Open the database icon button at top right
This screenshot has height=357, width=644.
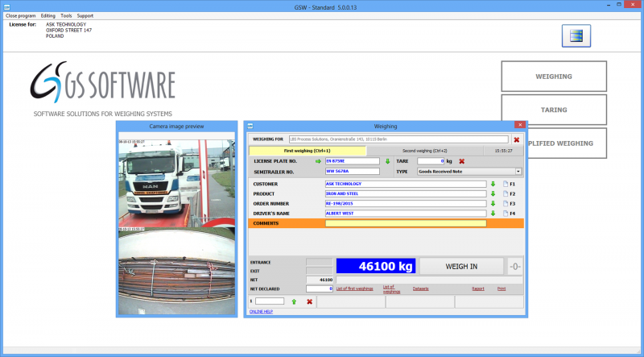tap(576, 36)
